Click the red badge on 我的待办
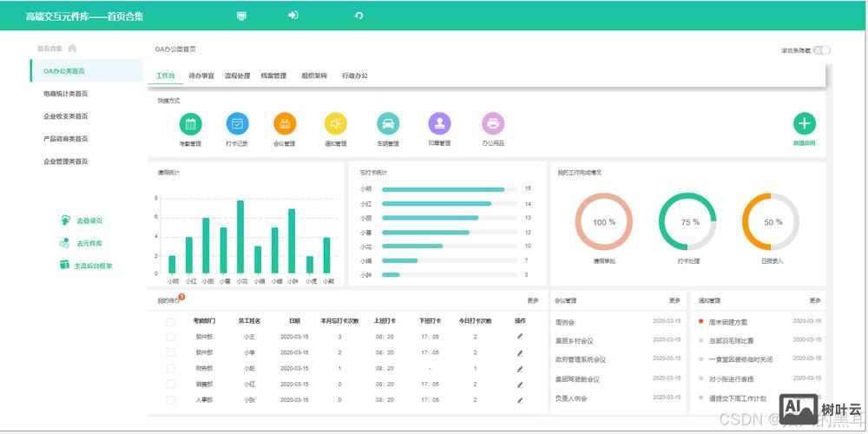868x434 pixels. pos(181,297)
